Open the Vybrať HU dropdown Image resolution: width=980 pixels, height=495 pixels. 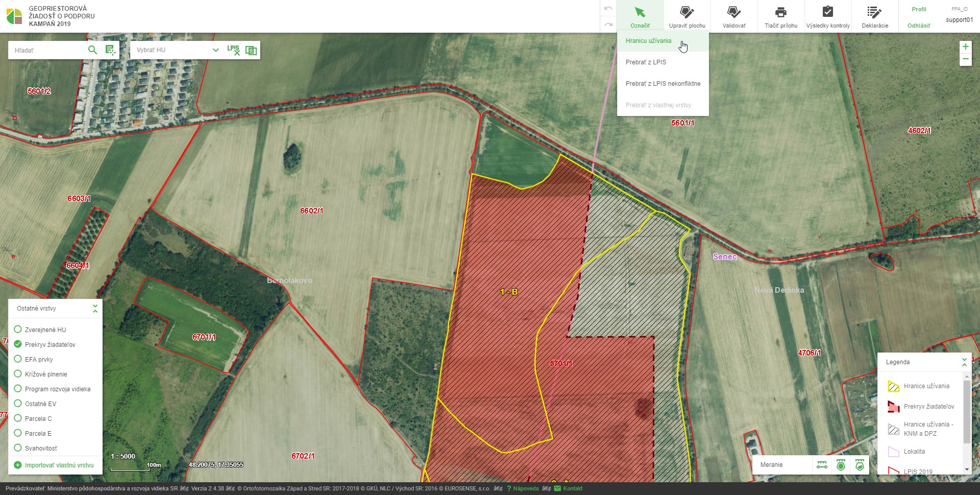point(177,50)
